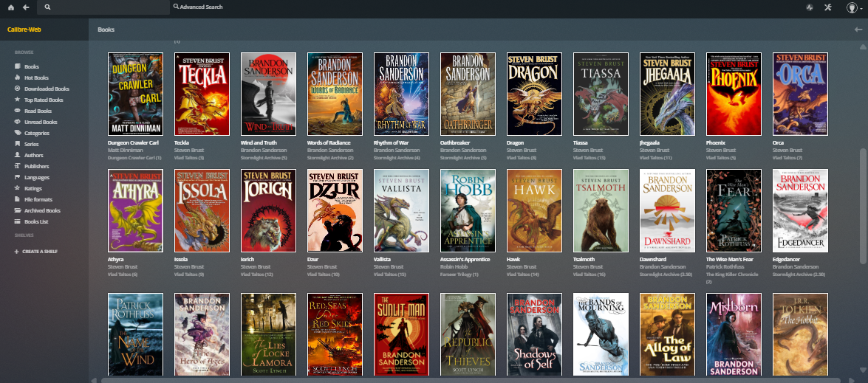
Task: Open series 'Dungeon Crawler Carl (1)' link
Action: (134, 157)
